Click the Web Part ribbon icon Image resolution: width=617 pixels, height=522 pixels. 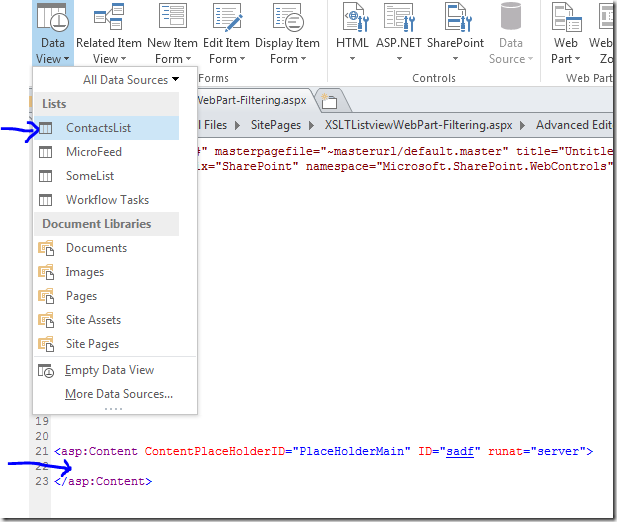pyautogui.click(x=566, y=18)
